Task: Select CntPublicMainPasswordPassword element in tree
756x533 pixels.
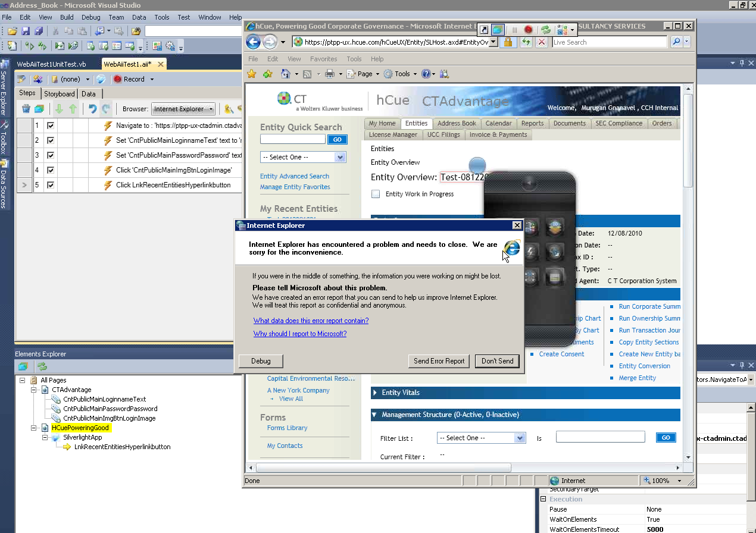Action: [110, 409]
